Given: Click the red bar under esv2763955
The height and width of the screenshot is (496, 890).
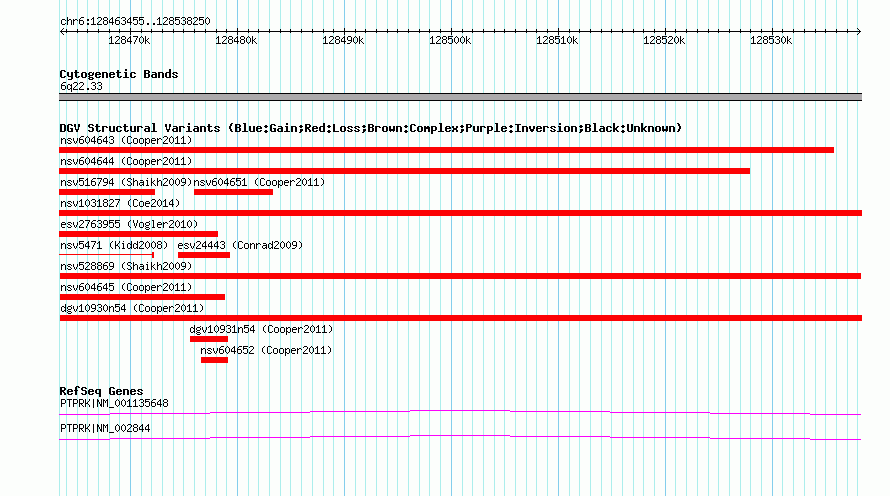Looking at the screenshot, I should click(138, 234).
